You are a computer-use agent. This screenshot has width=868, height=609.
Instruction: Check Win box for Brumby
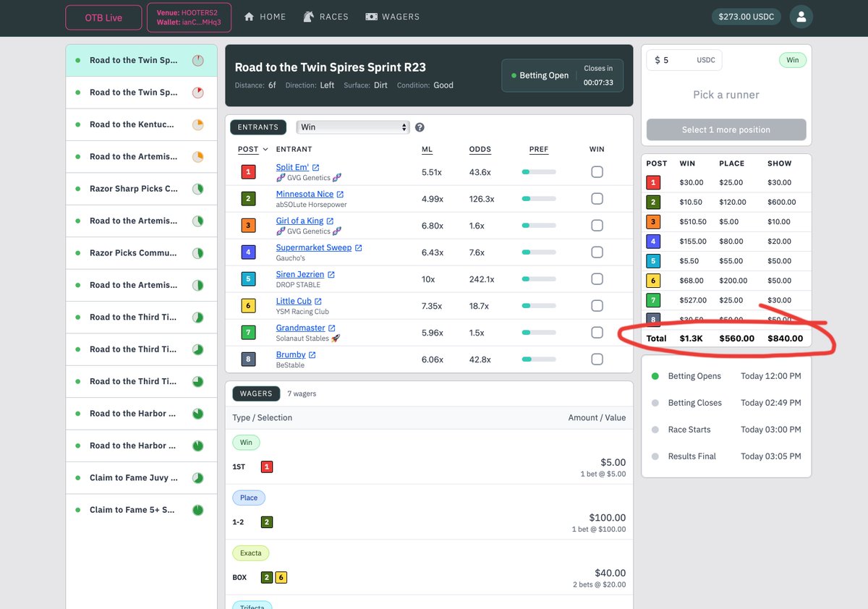[597, 359]
